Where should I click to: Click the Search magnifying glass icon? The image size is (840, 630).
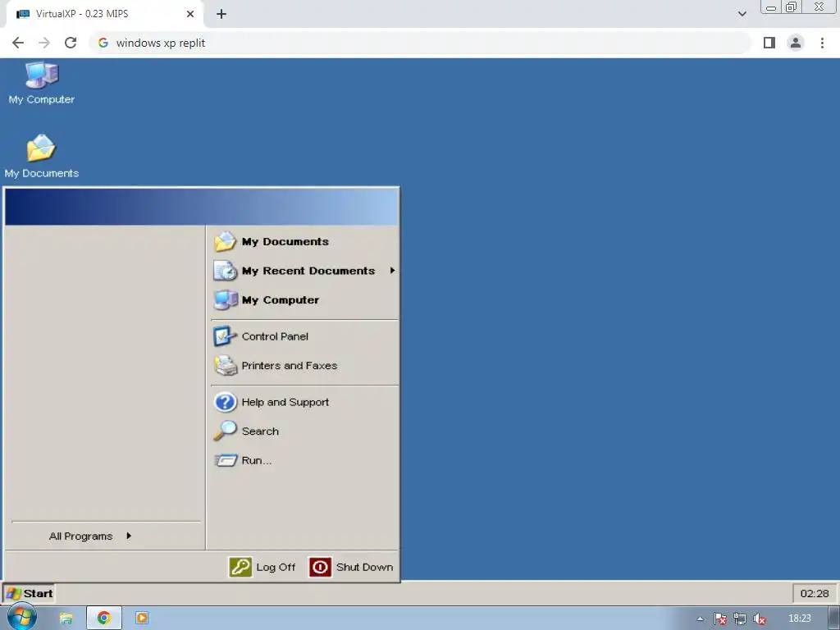[225, 431]
